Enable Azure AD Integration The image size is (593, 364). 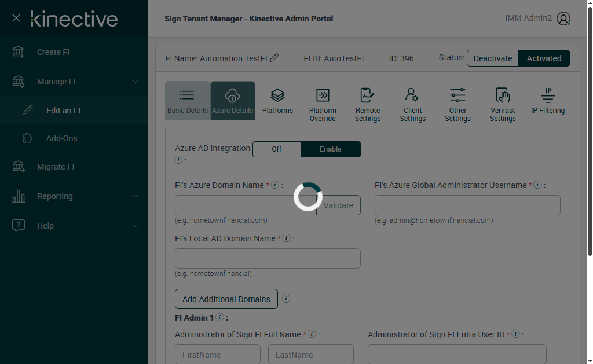331,149
